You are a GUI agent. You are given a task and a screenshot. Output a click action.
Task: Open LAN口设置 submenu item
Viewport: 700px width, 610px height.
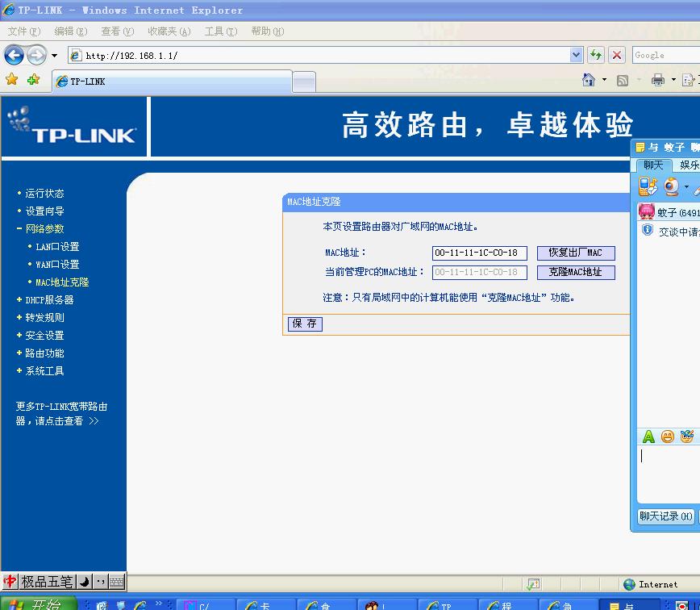[57, 246]
